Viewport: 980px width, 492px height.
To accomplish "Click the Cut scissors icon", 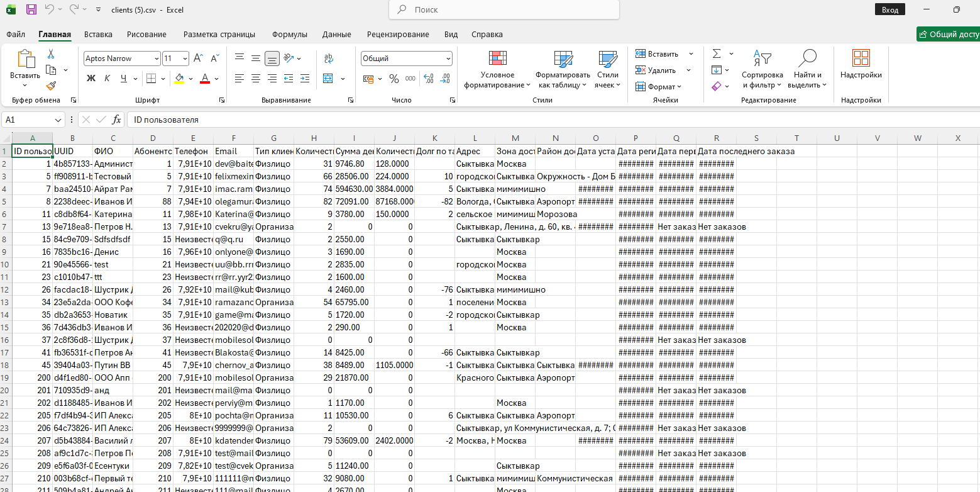I will 51,54.
